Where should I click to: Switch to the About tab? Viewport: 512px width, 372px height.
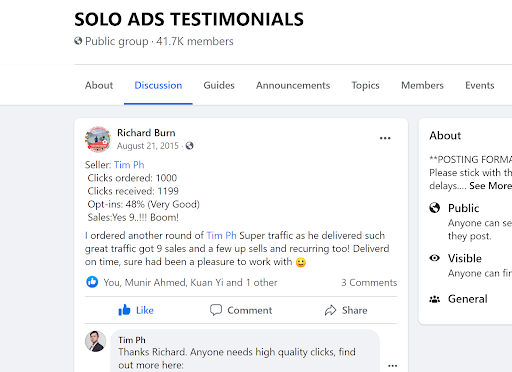tap(99, 85)
